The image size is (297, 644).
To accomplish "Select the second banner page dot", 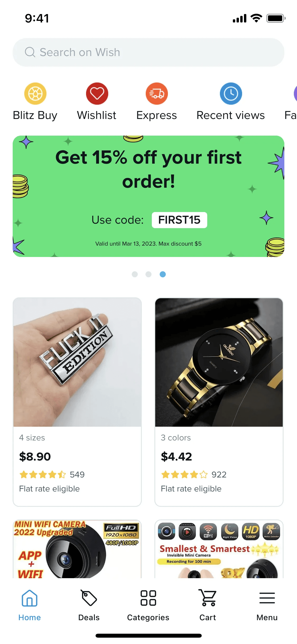I will coord(149,274).
